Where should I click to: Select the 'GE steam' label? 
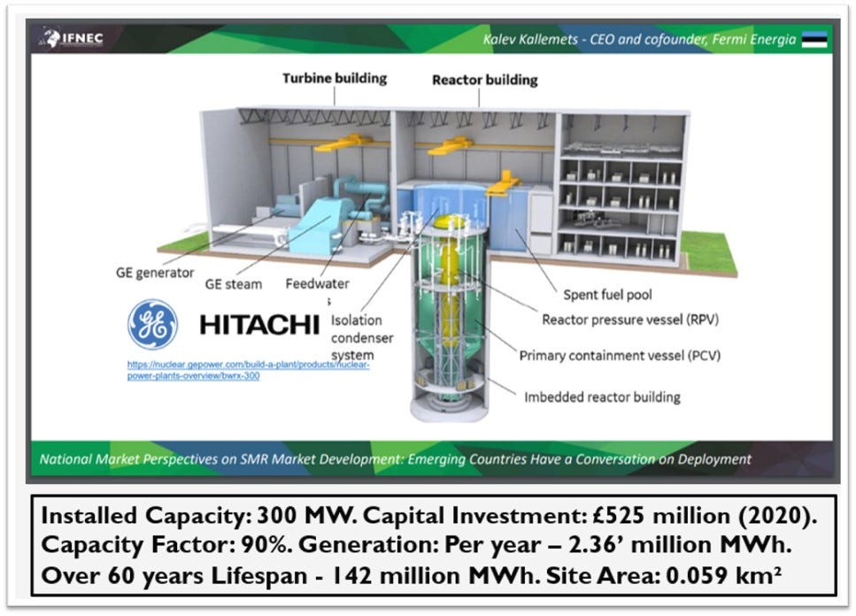click(233, 284)
